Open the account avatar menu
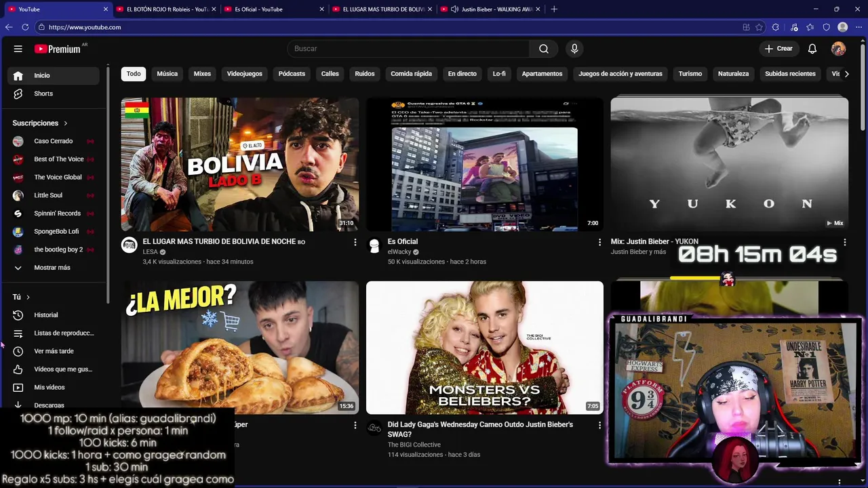 coord(839,49)
